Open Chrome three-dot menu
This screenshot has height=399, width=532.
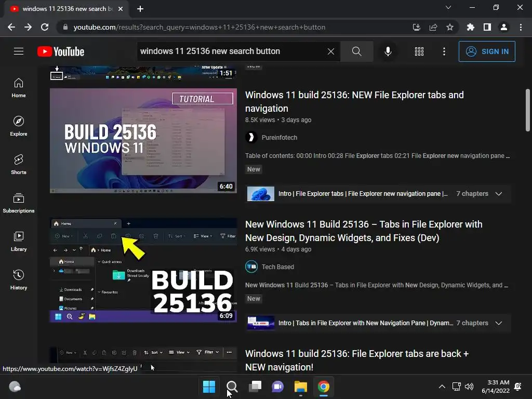(521, 27)
